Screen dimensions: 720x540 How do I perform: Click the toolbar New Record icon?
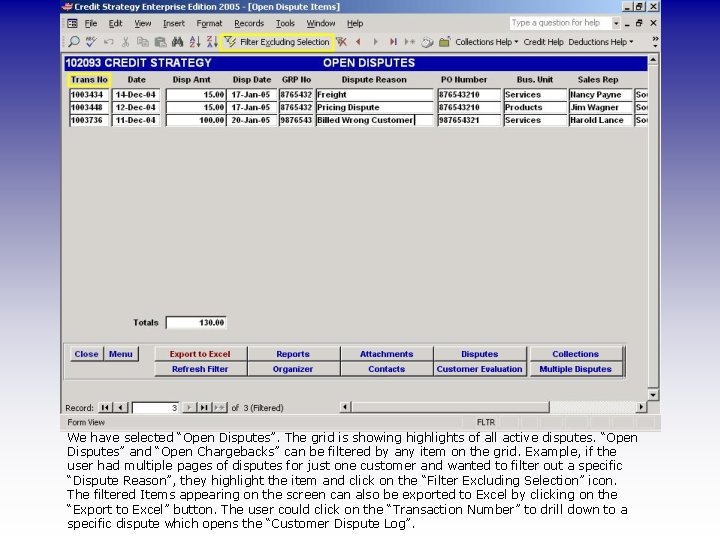coord(410,42)
